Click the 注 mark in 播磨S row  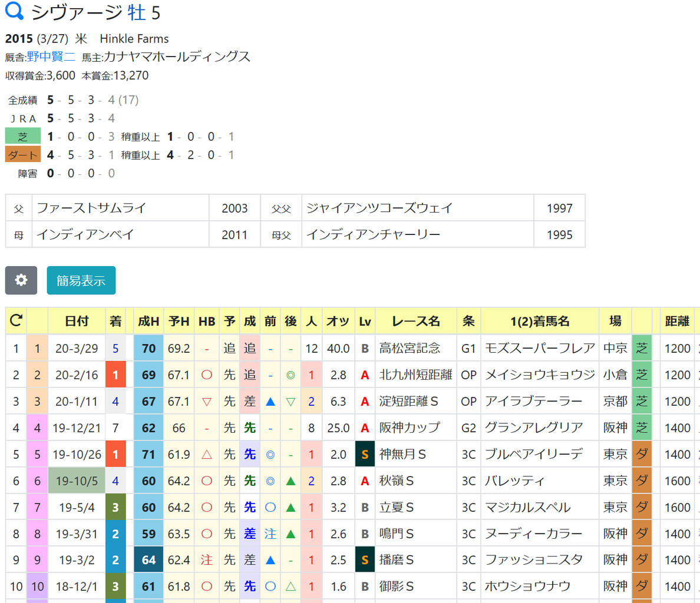207,560
